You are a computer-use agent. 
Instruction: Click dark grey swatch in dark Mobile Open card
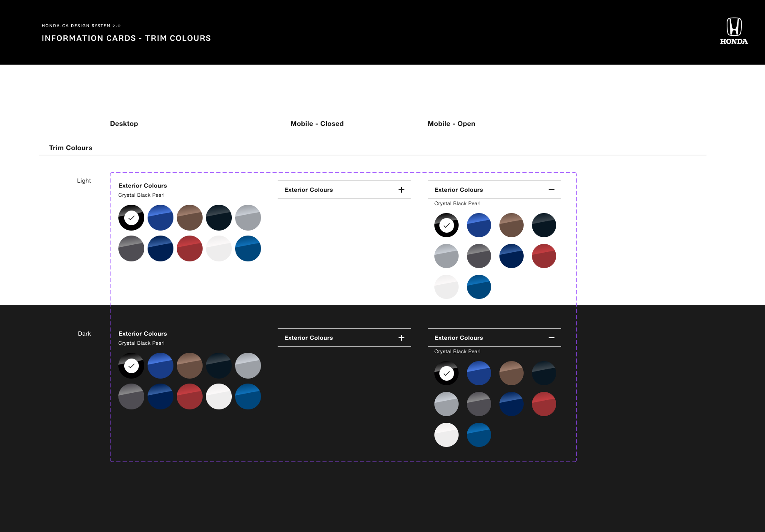coord(479,404)
